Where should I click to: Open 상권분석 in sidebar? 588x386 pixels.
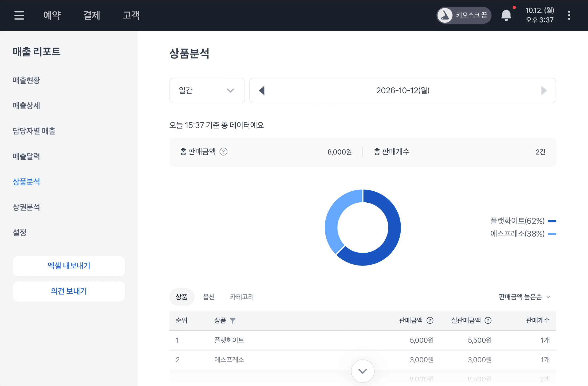pyautogui.click(x=26, y=207)
